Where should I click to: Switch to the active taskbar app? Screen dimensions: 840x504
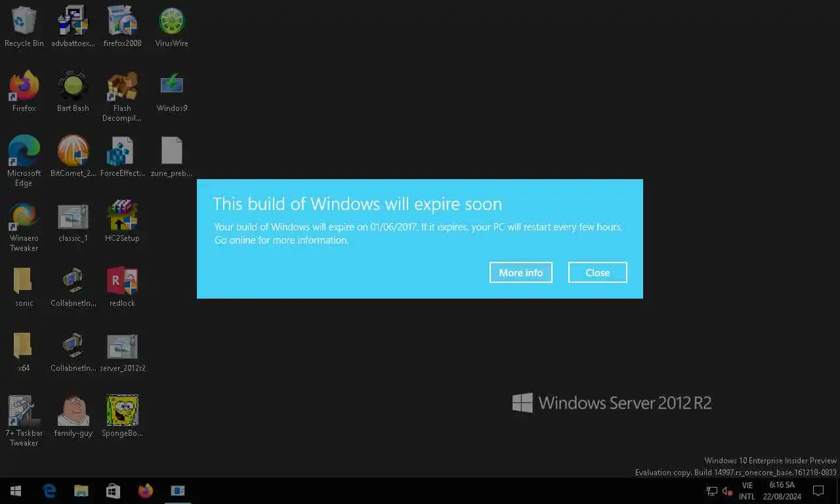(x=177, y=491)
